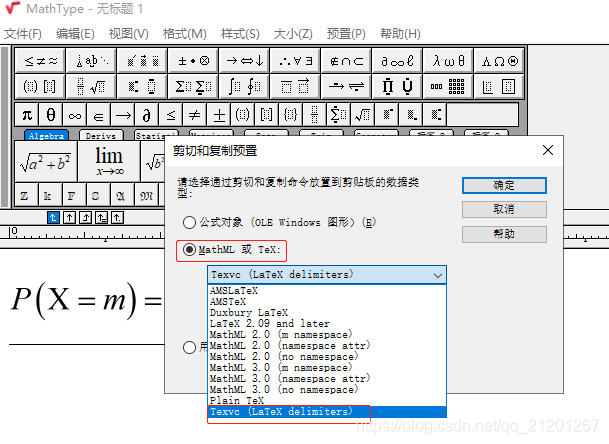Open the embellishments palette
609x444 pixels.
142,61
